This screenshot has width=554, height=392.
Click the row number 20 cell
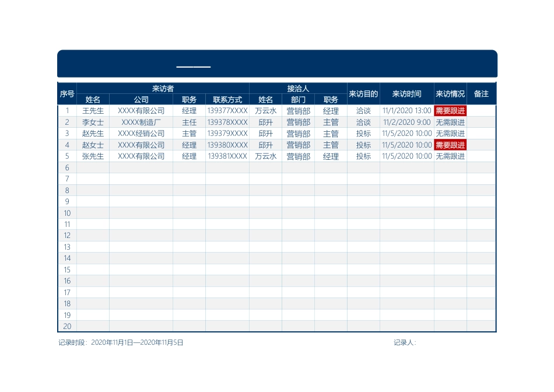coord(67,327)
